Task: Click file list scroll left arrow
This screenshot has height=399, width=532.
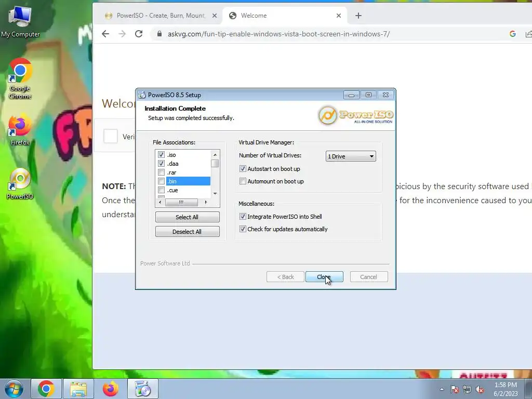Action: tap(160, 202)
